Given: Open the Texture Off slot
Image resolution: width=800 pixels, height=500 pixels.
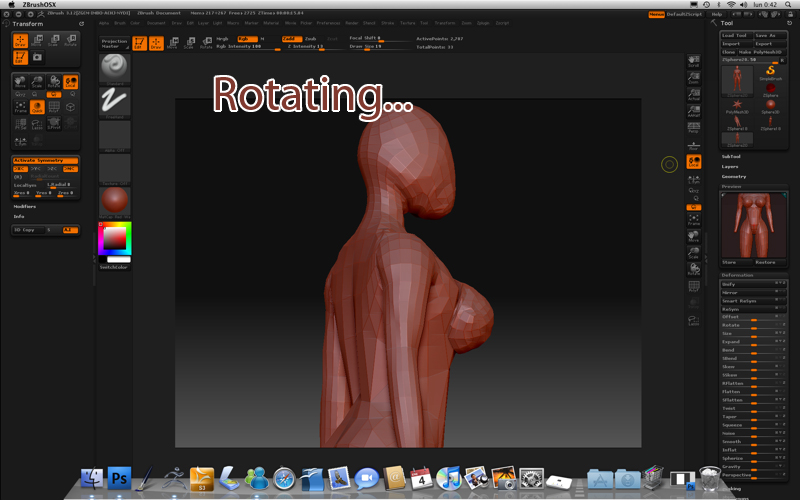Looking at the screenshot, I should tap(114, 169).
